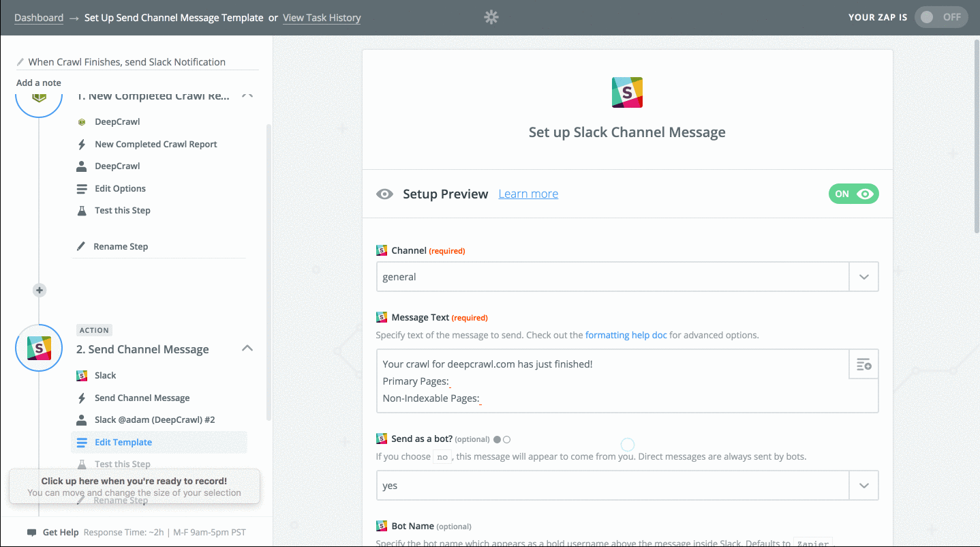Open the Channel dropdown arrow
The image size is (980, 547).
(x=864, y=277)
